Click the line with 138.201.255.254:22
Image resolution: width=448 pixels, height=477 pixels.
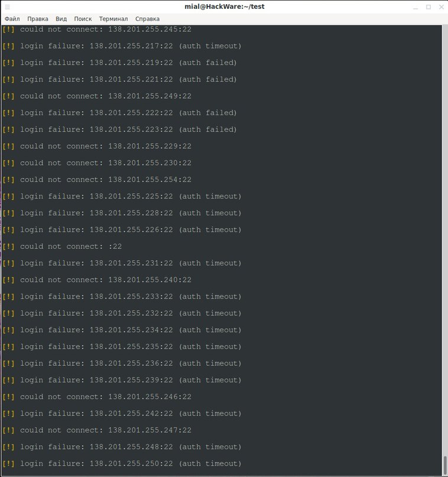tap(97, 180)
